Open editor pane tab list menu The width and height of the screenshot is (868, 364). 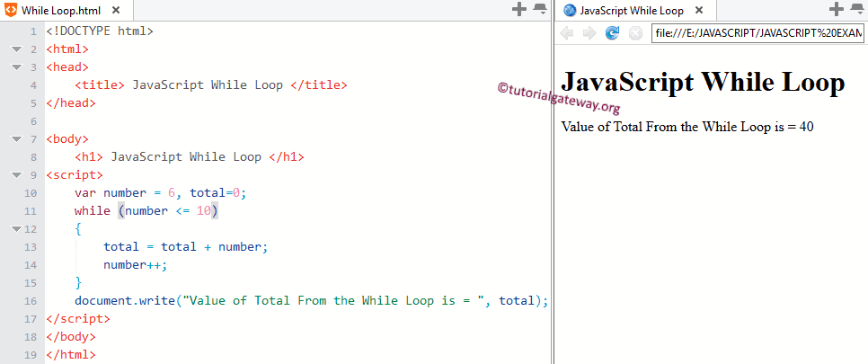pyautogui.click(x=539, y=8)
